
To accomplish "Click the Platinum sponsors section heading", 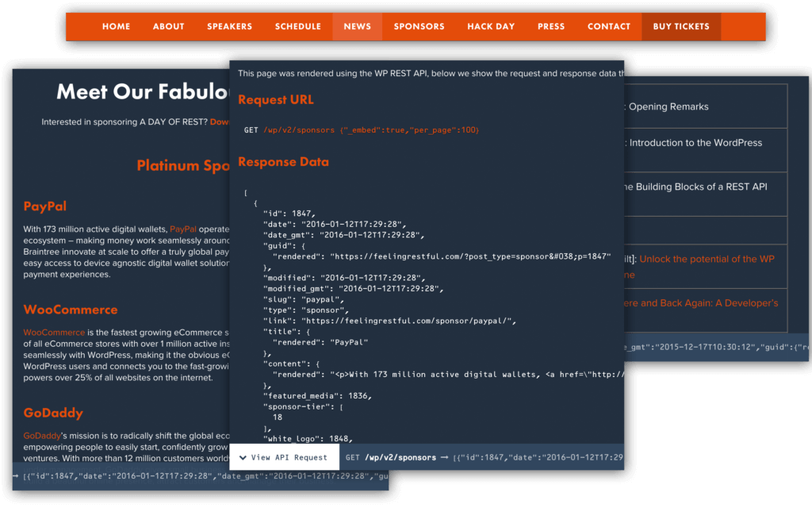I will pyautogui.click(x=183, y=165).
